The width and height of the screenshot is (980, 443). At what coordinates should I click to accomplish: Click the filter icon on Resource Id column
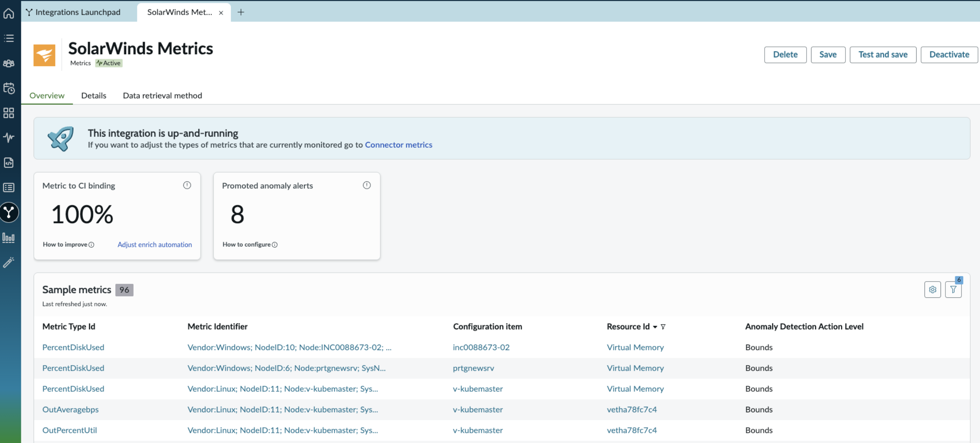663,327
